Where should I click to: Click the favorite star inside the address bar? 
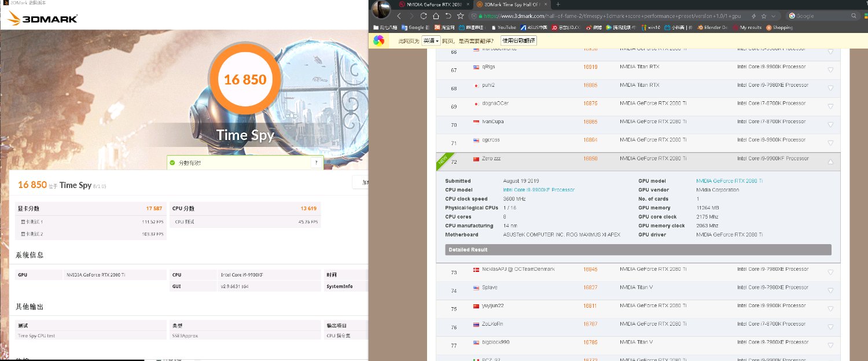pos(764,16)
